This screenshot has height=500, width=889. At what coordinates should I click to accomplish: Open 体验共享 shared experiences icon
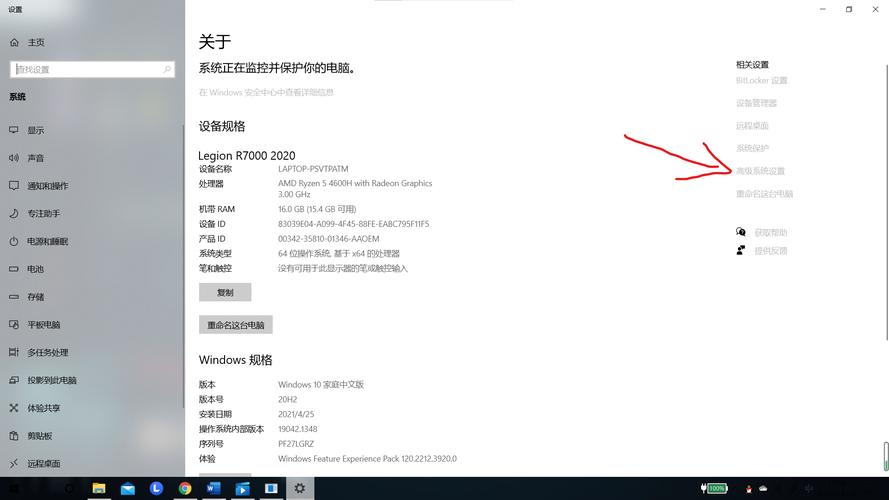14,408
